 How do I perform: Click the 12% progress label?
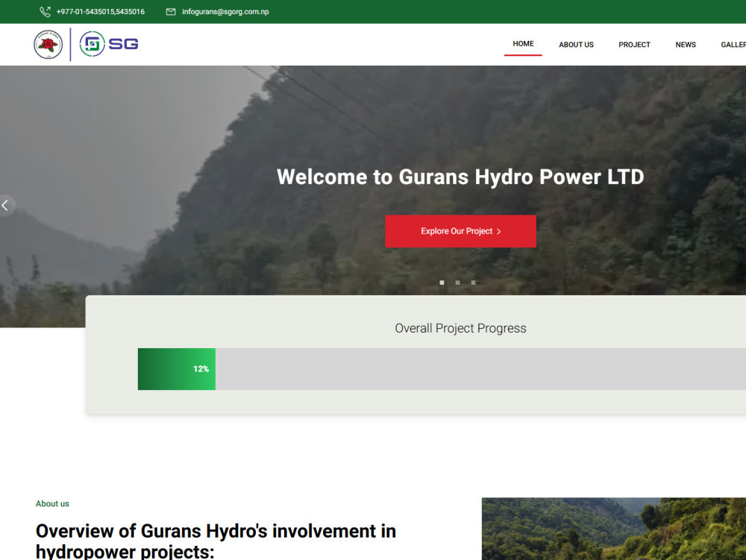coord(201,369)
